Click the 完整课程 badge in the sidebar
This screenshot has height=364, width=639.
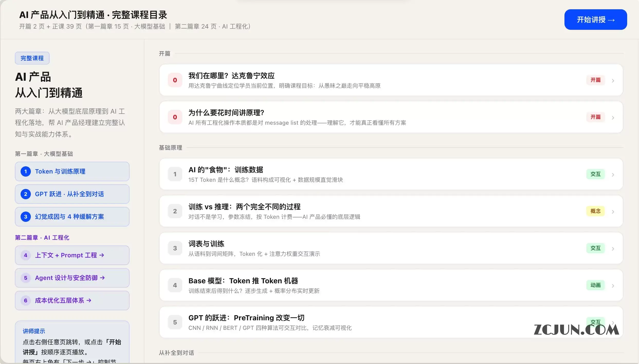click(x=32, y=58)
